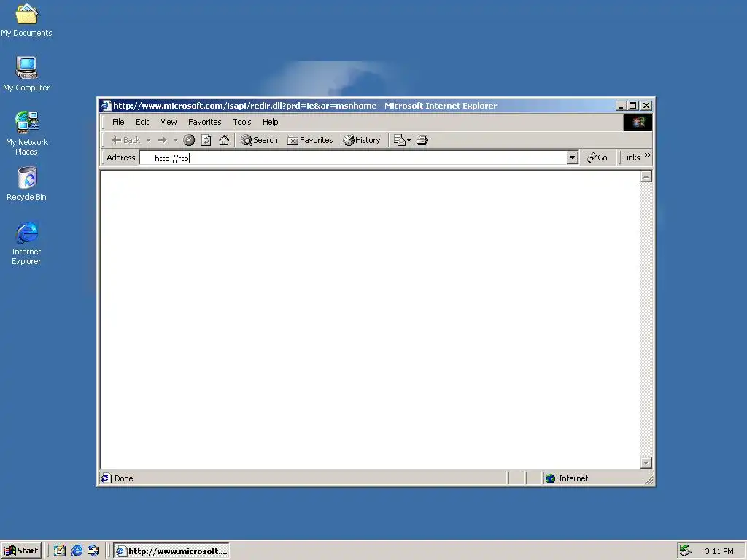Click the Done status text
Screen dimensions: 747x560
coord(124,478)
